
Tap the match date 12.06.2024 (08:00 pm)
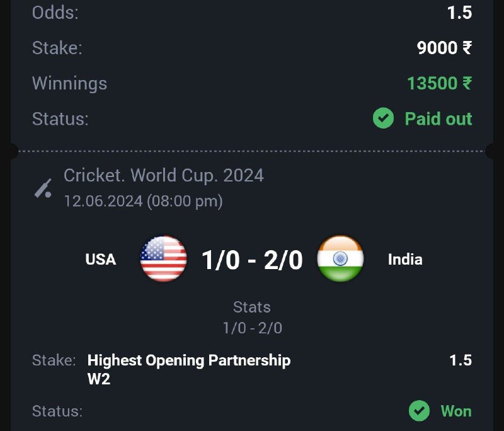(143, 202)
